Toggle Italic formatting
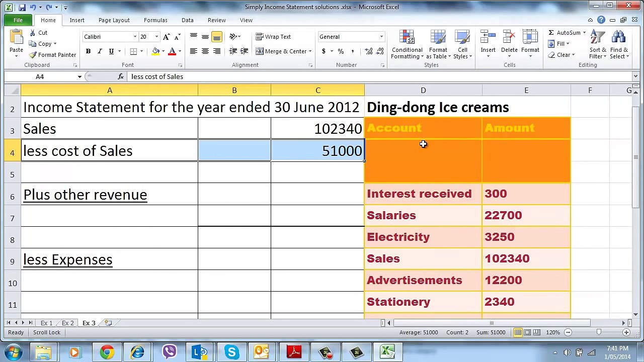The width and height of the screenshot is (644, 362). 100,51
